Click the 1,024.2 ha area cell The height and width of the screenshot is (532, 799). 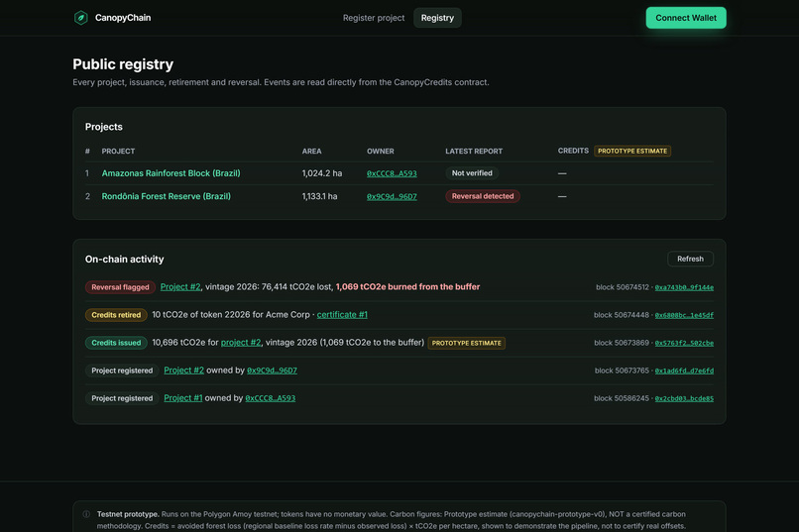click(322, 173)
